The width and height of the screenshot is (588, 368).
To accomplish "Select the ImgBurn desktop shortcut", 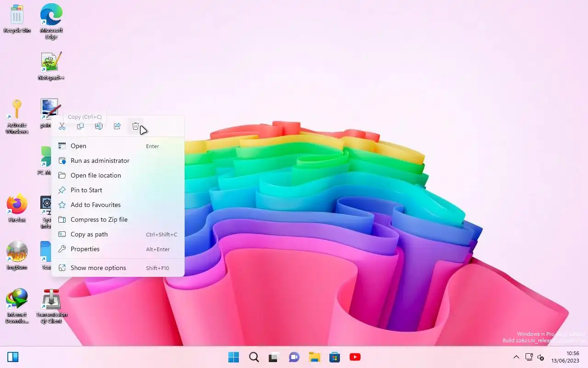I will [x=17, y=255].
